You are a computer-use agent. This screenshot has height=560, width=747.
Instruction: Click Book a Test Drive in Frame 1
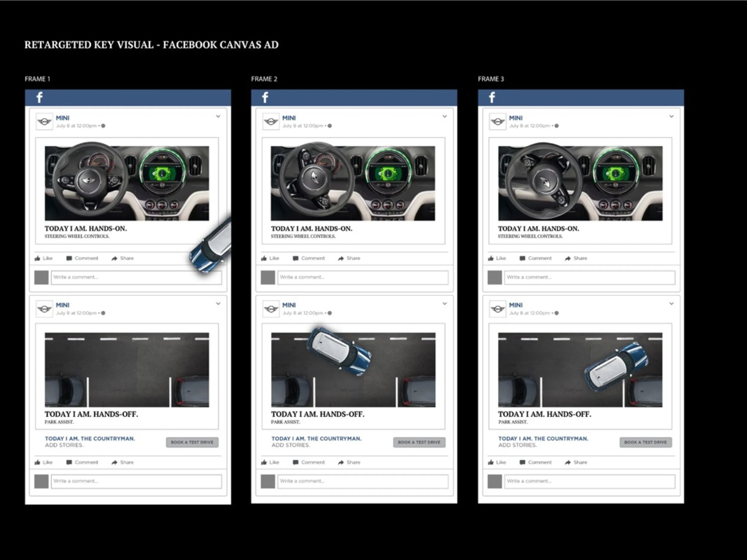[x=192, y=442]
